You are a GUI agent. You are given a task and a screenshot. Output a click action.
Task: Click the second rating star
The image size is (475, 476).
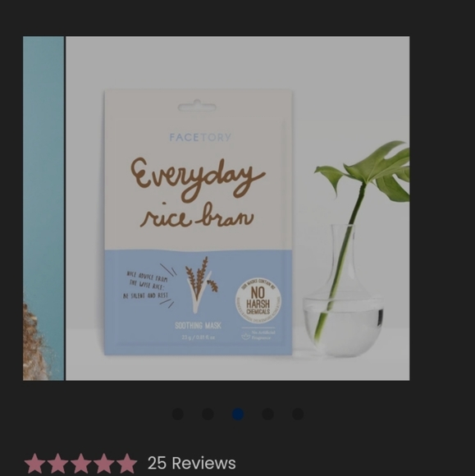[x=58, y=463]
